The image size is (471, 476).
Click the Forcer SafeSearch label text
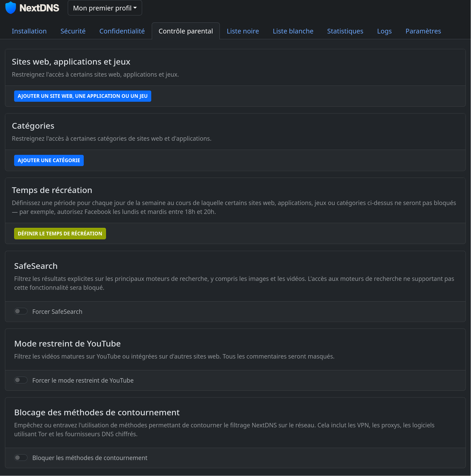coord(57,311)
